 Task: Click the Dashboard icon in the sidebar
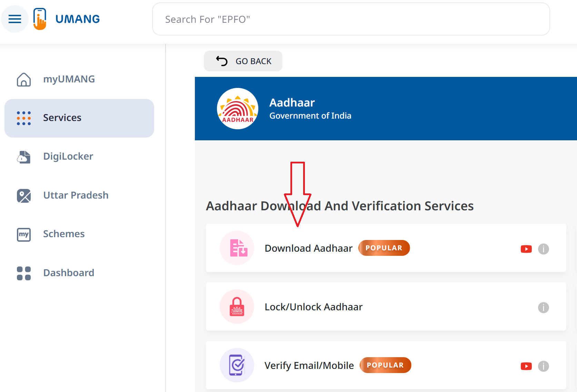23,273
